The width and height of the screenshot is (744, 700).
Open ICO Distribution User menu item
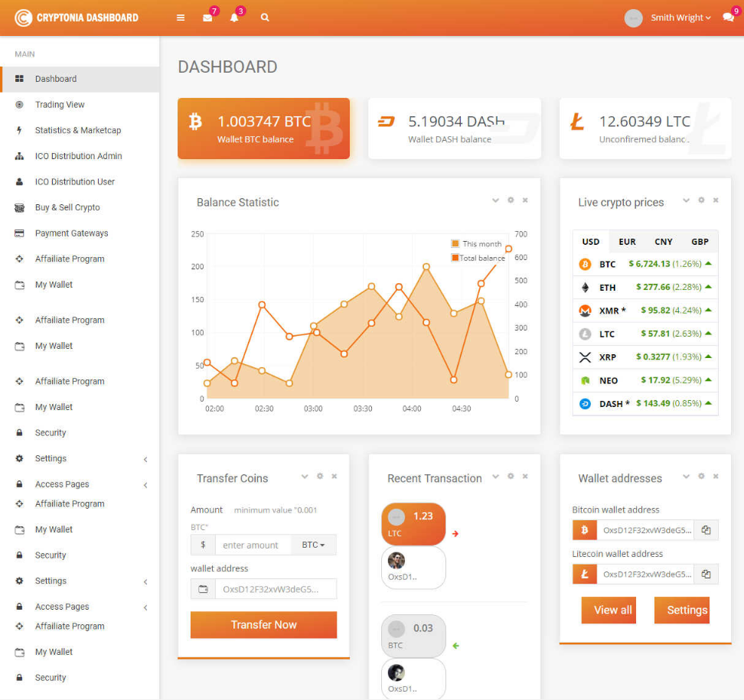point(80,181)
